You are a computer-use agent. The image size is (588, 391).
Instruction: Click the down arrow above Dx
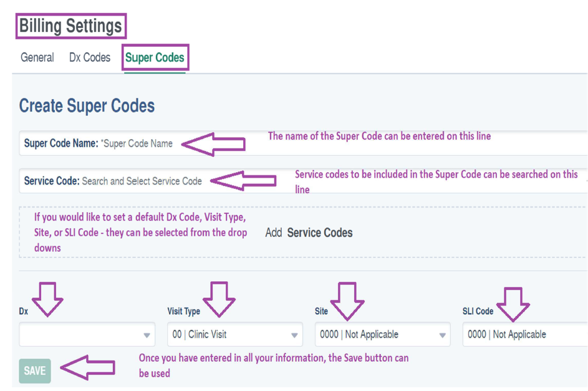tap(47, 299)
